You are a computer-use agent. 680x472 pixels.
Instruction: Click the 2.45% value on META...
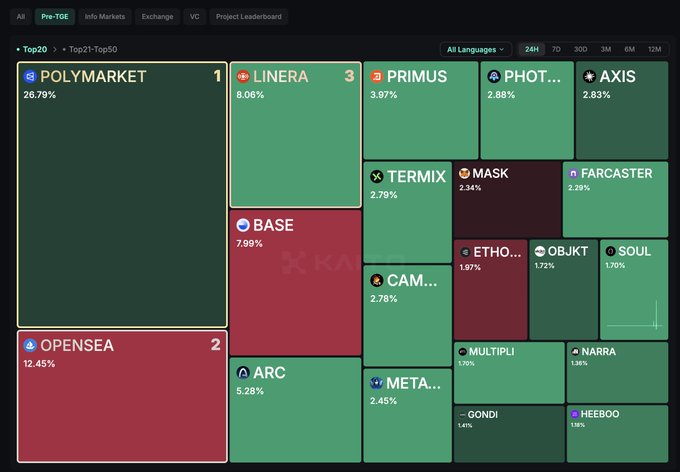383,401
